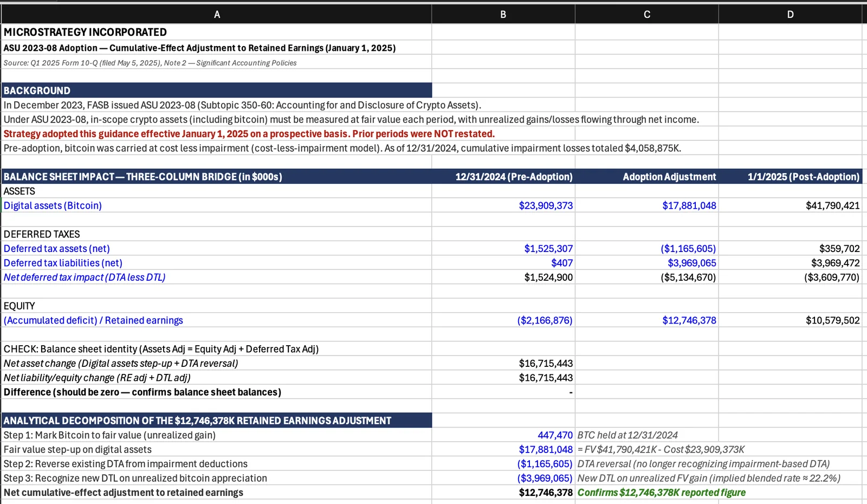The width and height of the screenshot is (867, 504).
Task: Select the Net asset change label cell
Action: tap(217, 363)
